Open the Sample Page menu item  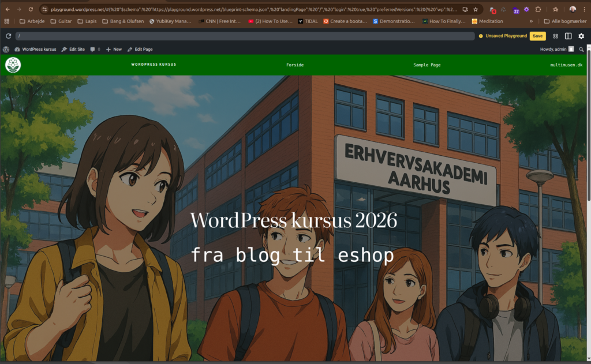[x=427, y=65]
